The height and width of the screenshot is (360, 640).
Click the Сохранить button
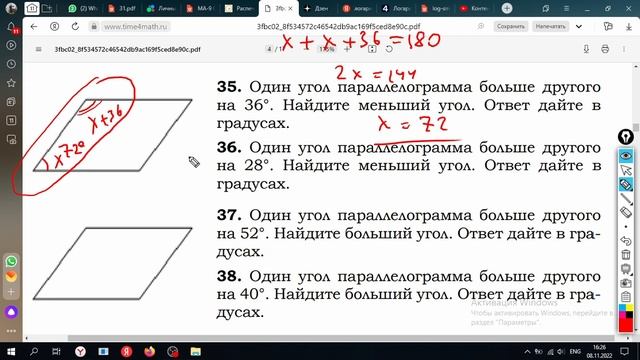click(511, 27)
